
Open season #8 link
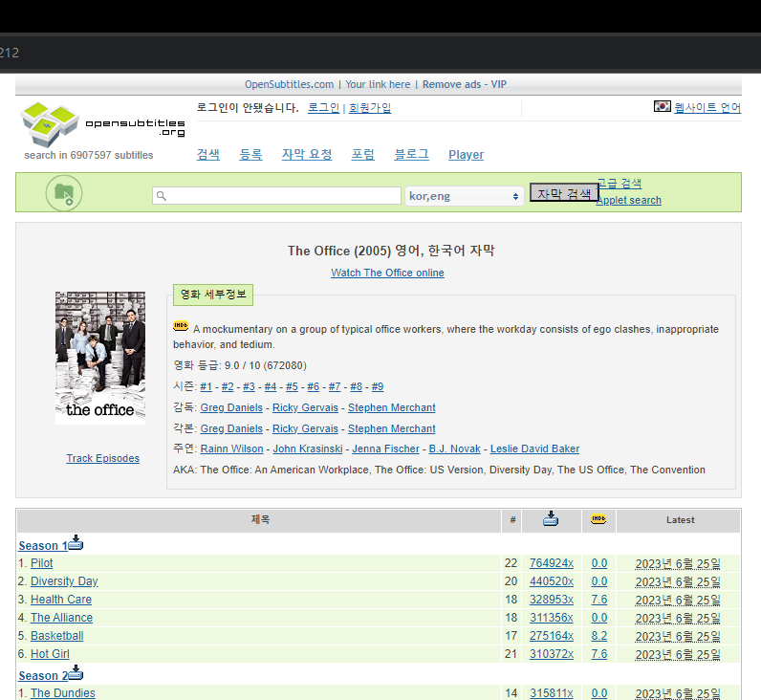click(356, 387)
